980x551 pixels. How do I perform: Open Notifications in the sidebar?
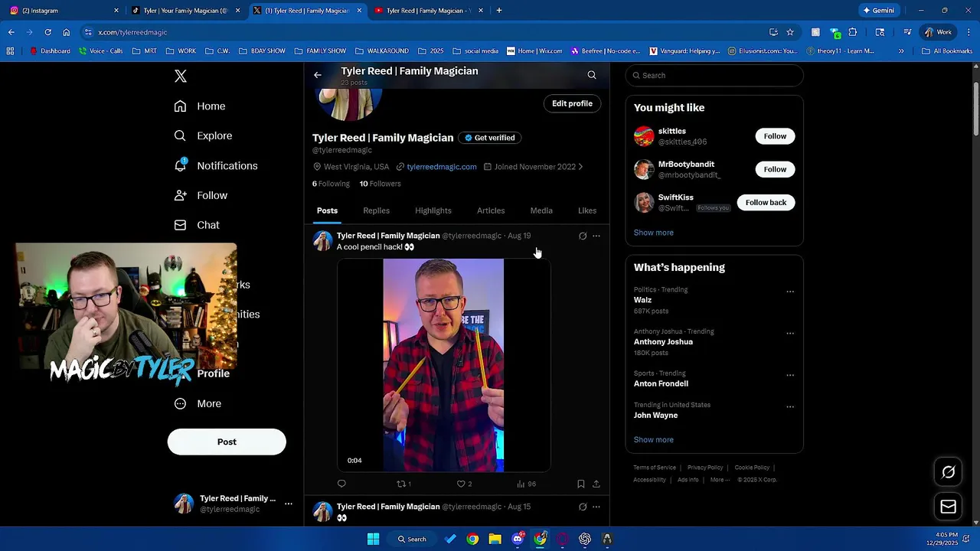coord(216,165)
